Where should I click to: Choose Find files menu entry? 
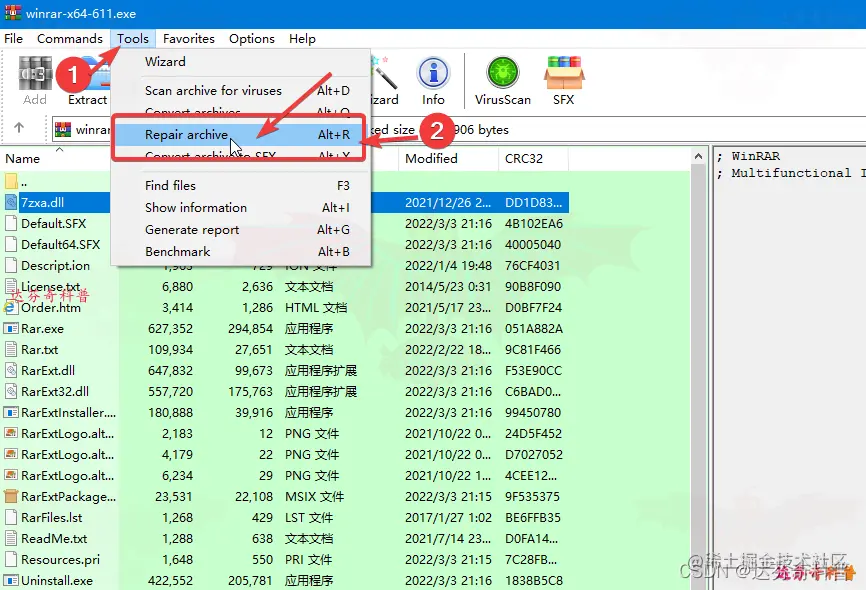pos(241,186)
